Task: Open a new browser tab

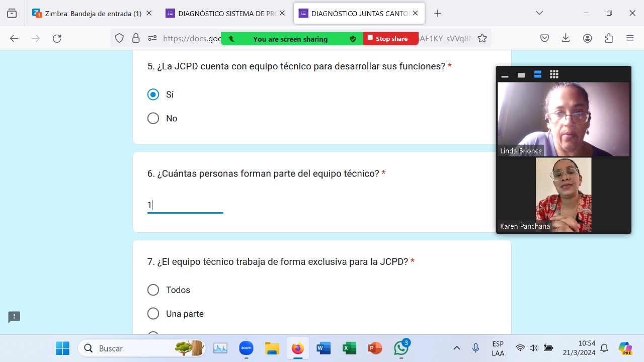Action: point(438,14)
